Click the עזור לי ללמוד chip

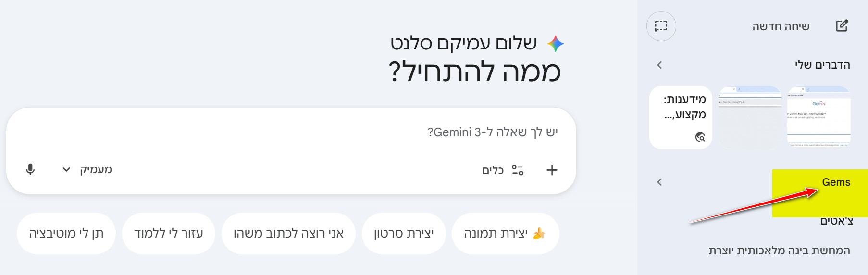[x=168, y=234]
